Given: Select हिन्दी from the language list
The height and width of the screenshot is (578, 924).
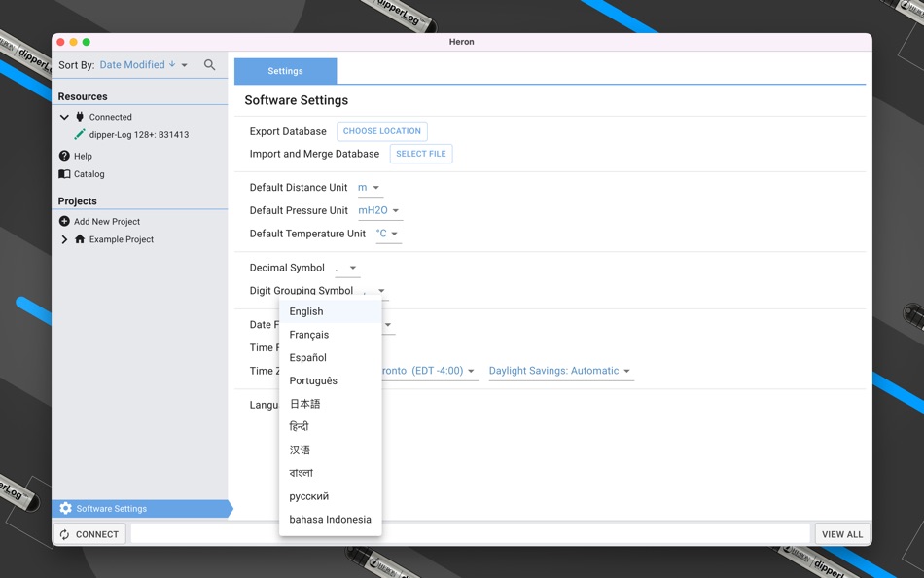Looking at the screenshot, I should coord(330,426).
